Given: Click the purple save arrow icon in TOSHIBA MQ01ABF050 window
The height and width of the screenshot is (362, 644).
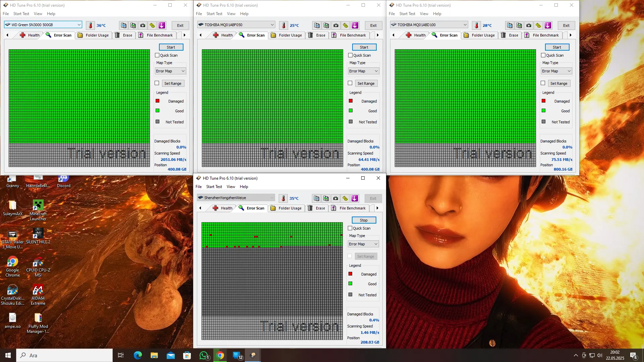Looking at the screenshot, I should pyautogui.click(x=355, y=25).
